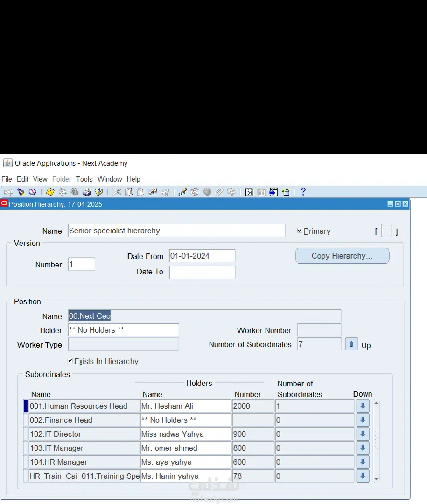Click the Version Number field
The image size is (427, 504).
point(81,264)
